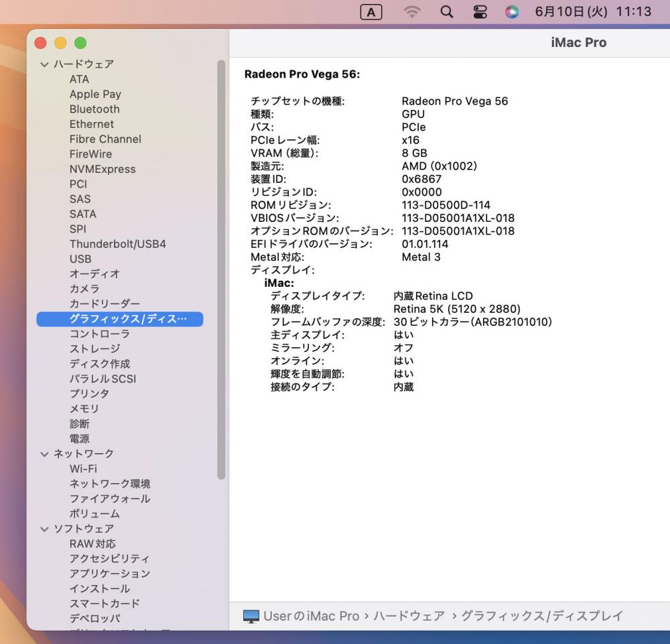Select Fibre Channel in the sidebar
670x644 pixels.
(105, 139)
